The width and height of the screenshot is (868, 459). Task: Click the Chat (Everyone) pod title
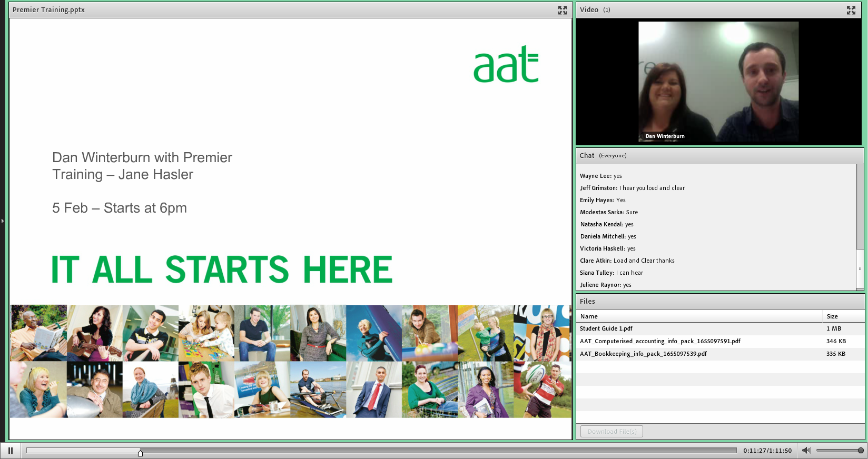point(603,155)
